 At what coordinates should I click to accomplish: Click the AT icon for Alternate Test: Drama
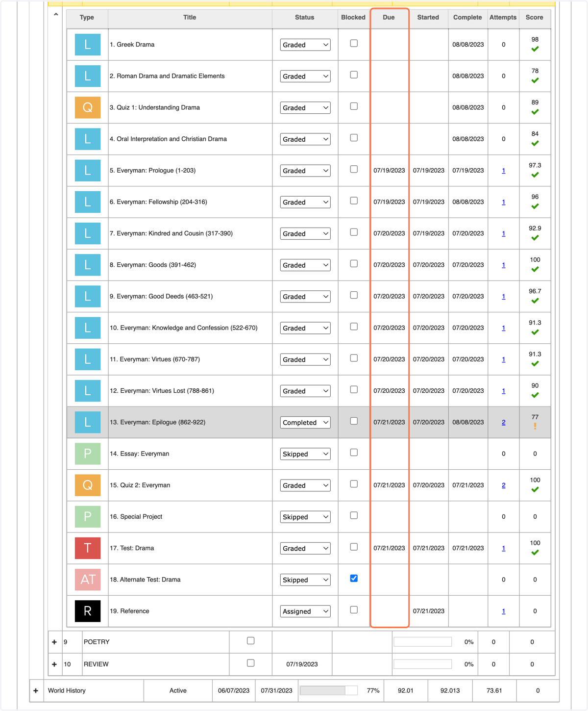[88, 580]
